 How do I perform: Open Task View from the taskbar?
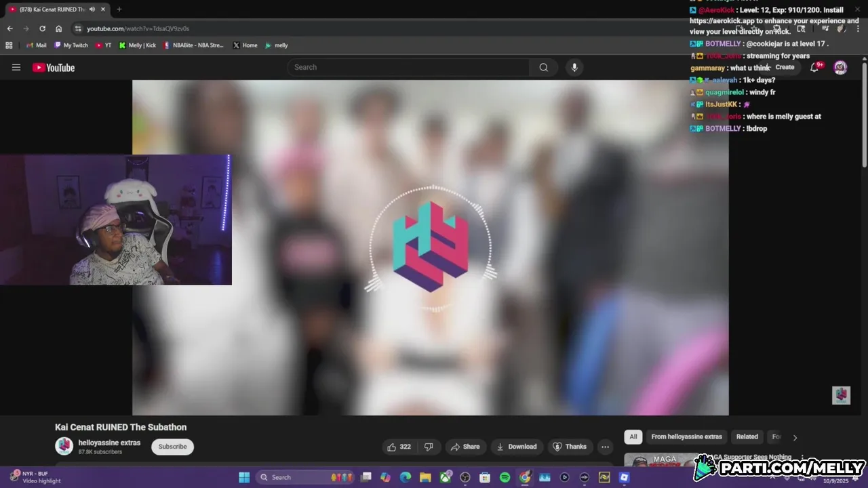(366, 477)
